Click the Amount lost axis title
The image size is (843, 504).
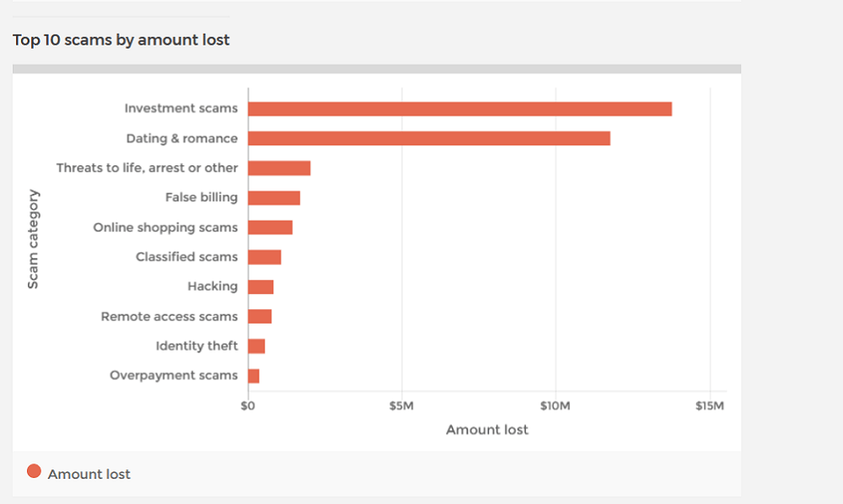(x=487, y=430)
